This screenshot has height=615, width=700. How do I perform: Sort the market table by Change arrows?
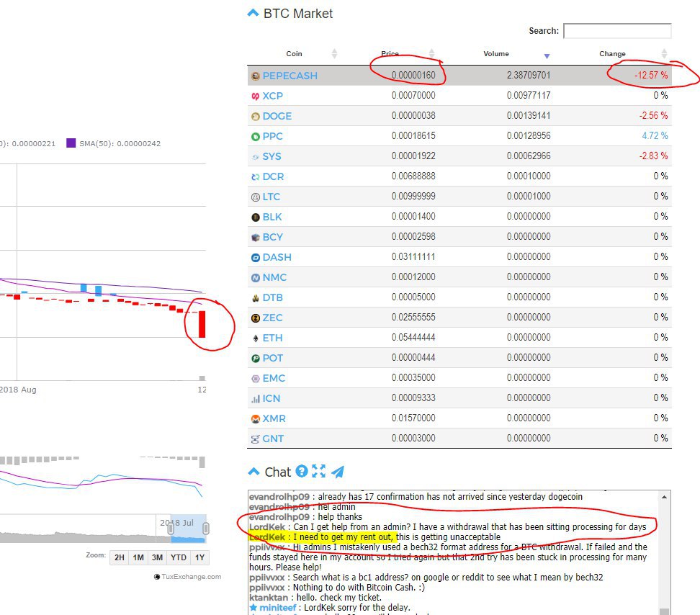664,54
